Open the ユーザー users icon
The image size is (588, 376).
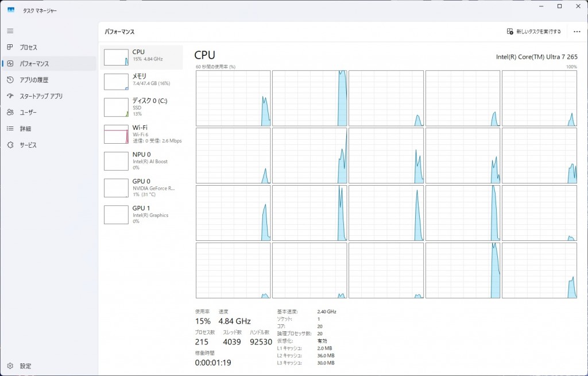(10, 113)
